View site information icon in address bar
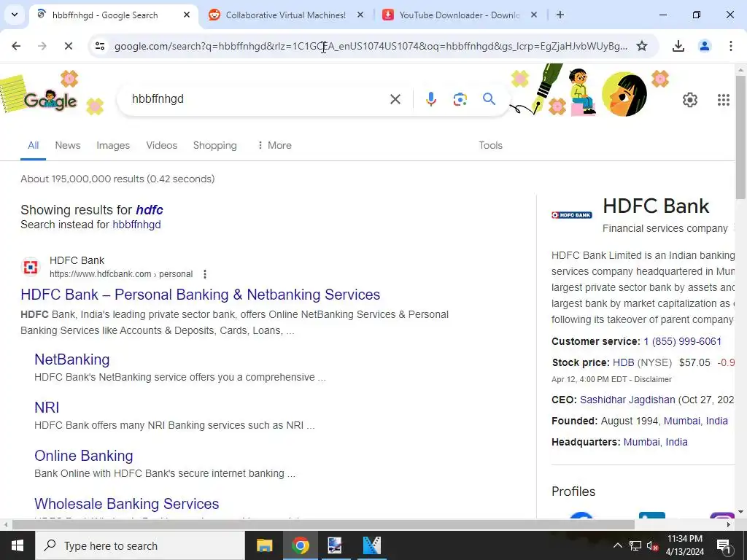This screenshot has height=560, width=747. [100, 46]
